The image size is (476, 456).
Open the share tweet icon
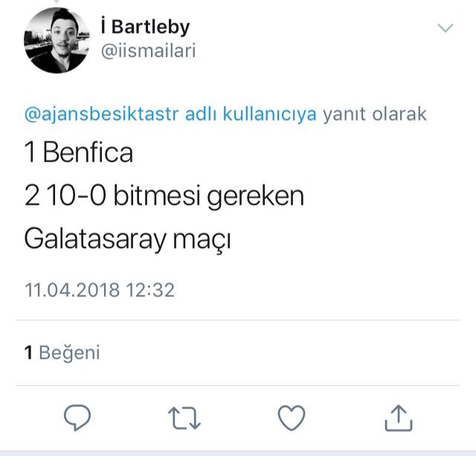[398, 418]
